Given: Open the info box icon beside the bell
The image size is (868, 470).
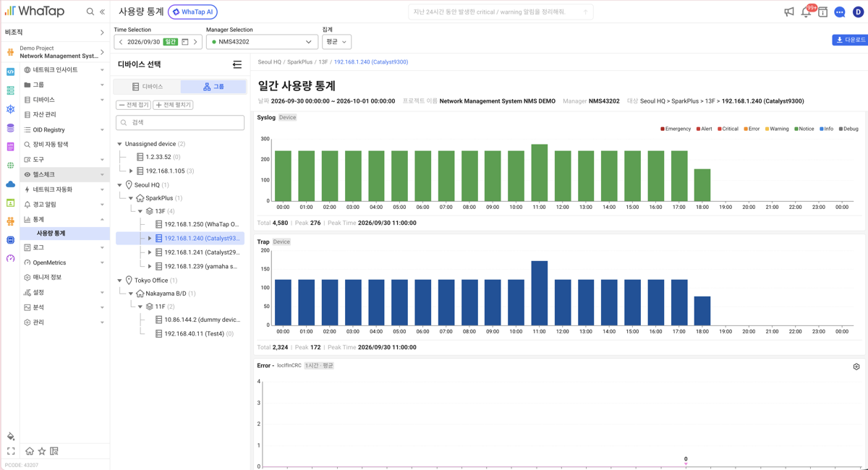Looking at the screenshot, I should coord(822,12).
